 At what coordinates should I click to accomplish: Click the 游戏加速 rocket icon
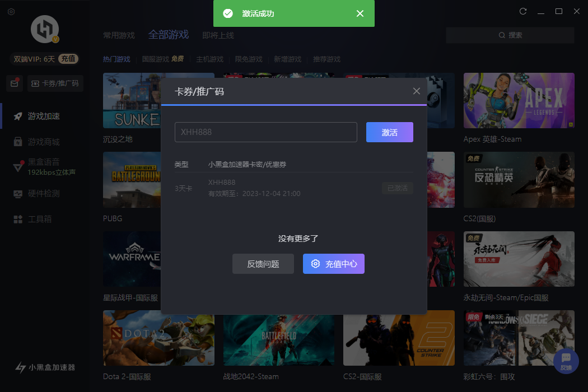[18, 116]
